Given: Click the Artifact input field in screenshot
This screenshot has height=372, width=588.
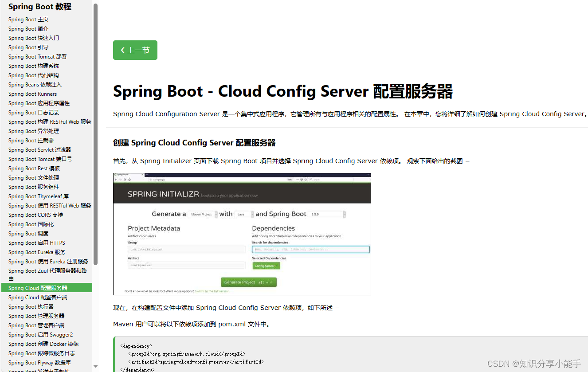Looking at the screenshot, I should [187, 265].
